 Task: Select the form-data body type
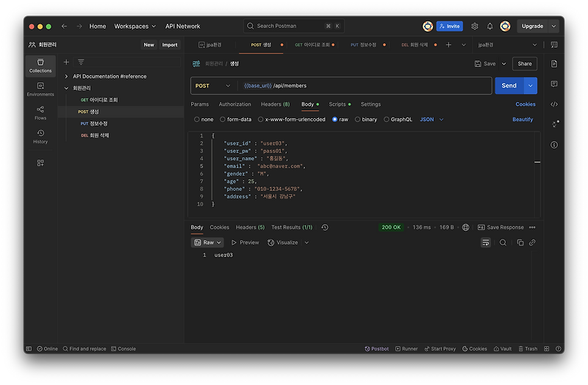pos(223,119)
